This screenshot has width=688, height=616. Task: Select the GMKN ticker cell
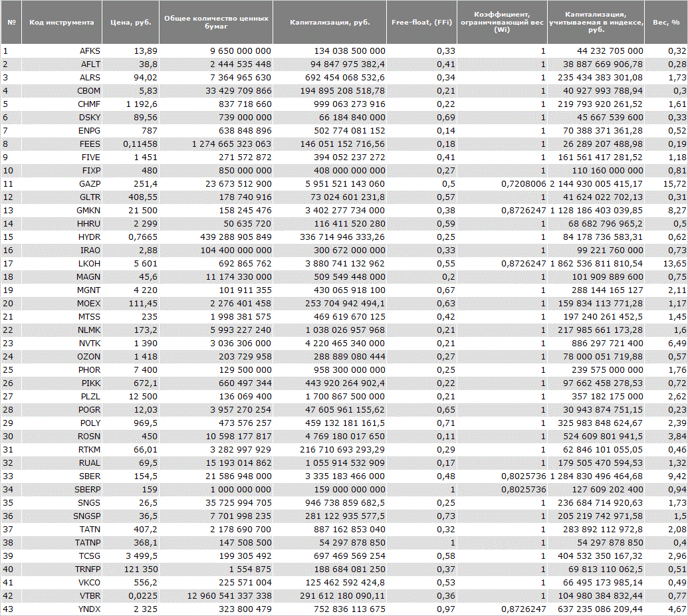(x=61, y=211)
